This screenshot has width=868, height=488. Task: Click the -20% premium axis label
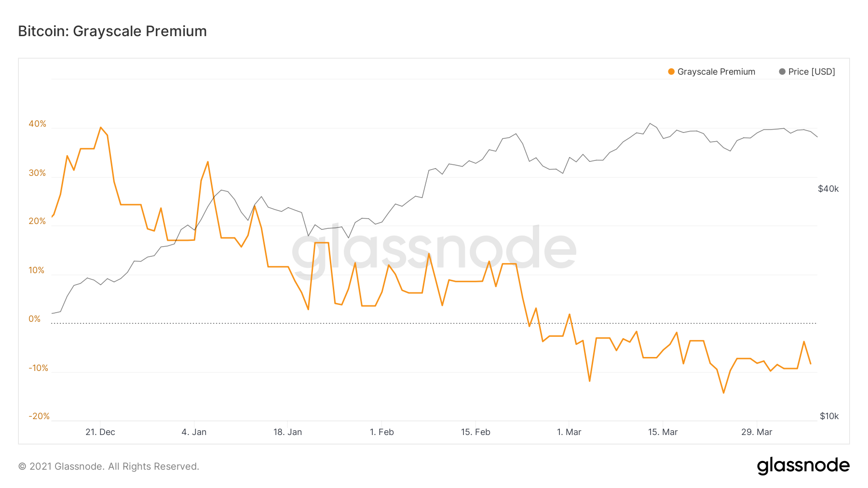39,416
